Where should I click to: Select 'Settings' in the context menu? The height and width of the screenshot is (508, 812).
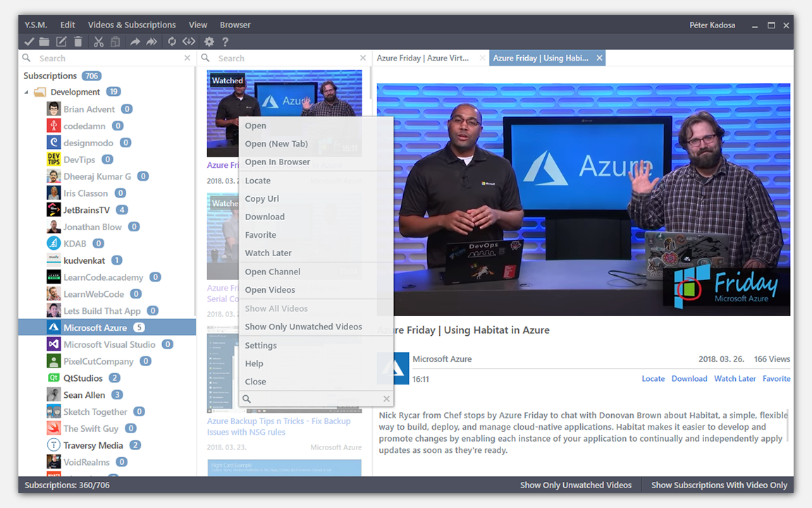(x=316, y=345)
